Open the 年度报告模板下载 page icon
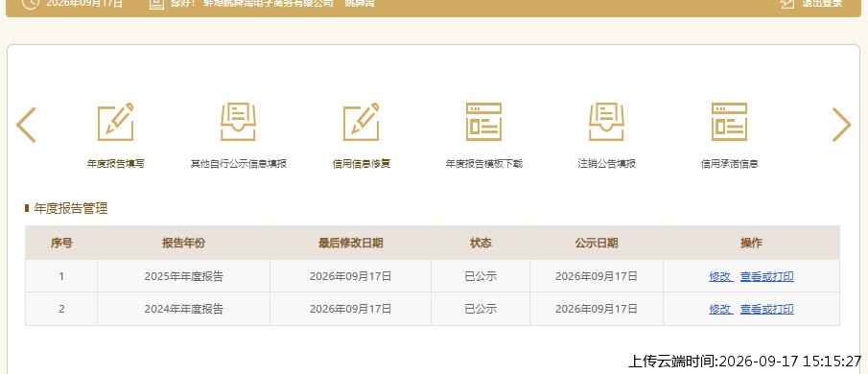This screenshot has width=868, height=374. 483,122
